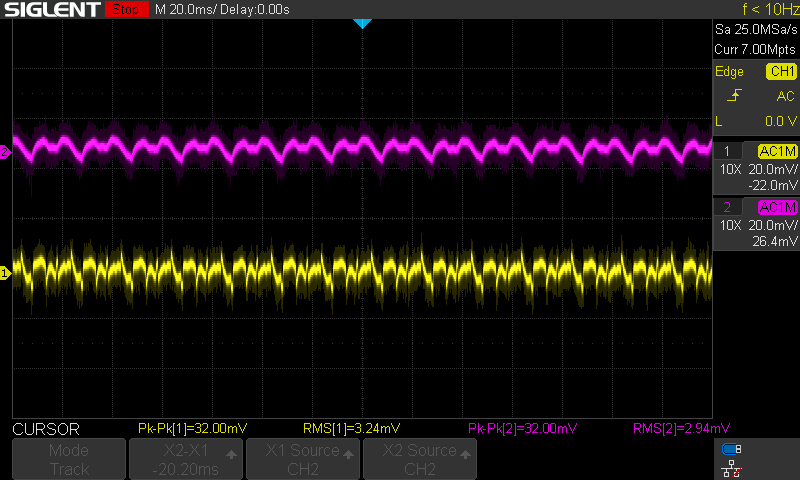Toggle the channel 2 number box
Image resolution: width=800 pixels, height=480 pixels.
click(727, 207)
